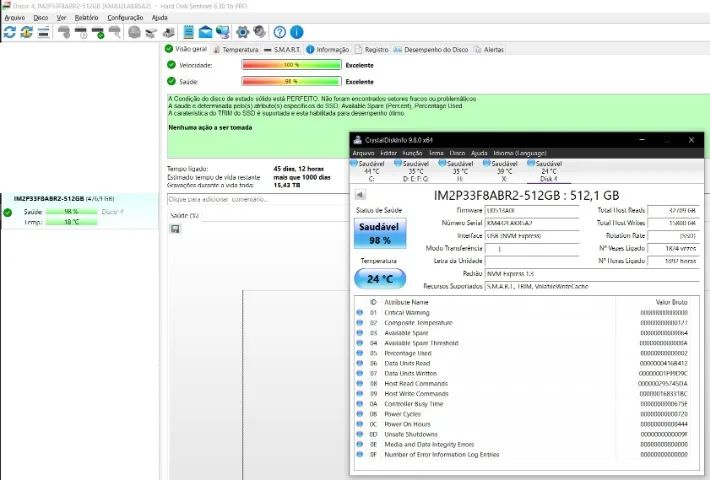Click the blue status dot for Critical Warning
Viewport: 710px width, 480px height.
pos(360,312)
